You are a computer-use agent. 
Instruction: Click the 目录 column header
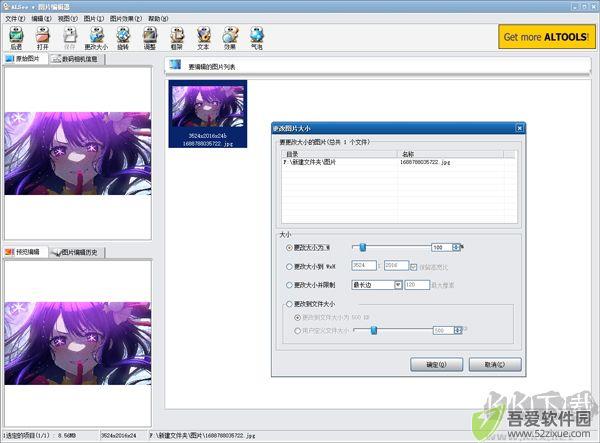point(340,154)
